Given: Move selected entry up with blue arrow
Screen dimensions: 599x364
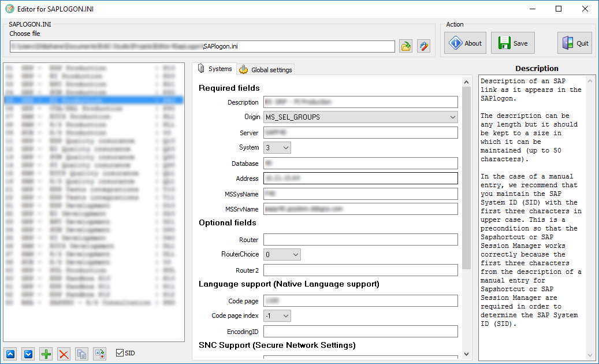Looking at the screenshot, I should tap(10, 354).
